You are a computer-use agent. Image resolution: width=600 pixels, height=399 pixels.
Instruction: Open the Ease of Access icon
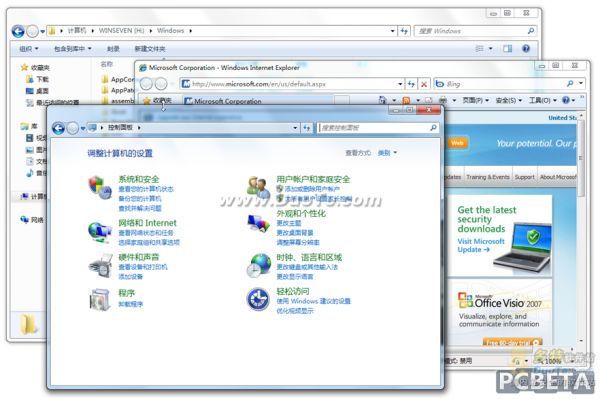[x=258, y=299]
